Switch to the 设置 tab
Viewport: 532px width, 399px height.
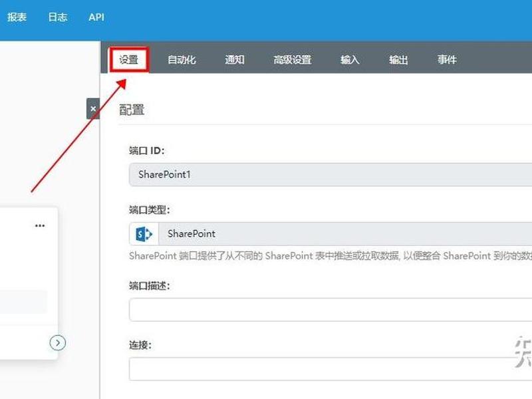pyautogui.click(x=129, y=60)
